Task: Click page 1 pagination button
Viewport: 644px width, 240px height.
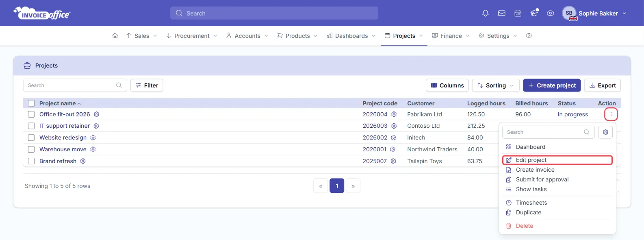Action: 337,186
